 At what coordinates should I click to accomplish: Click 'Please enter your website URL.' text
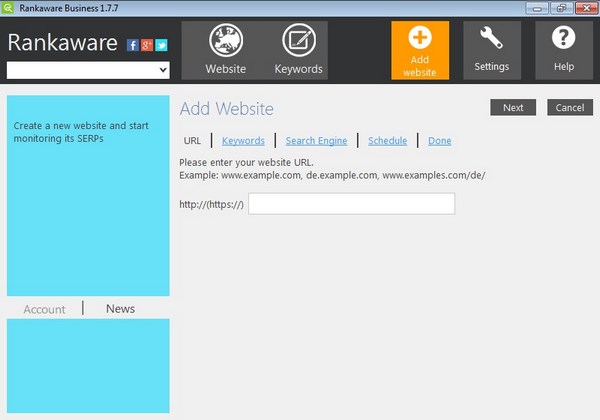pos(246,162)
